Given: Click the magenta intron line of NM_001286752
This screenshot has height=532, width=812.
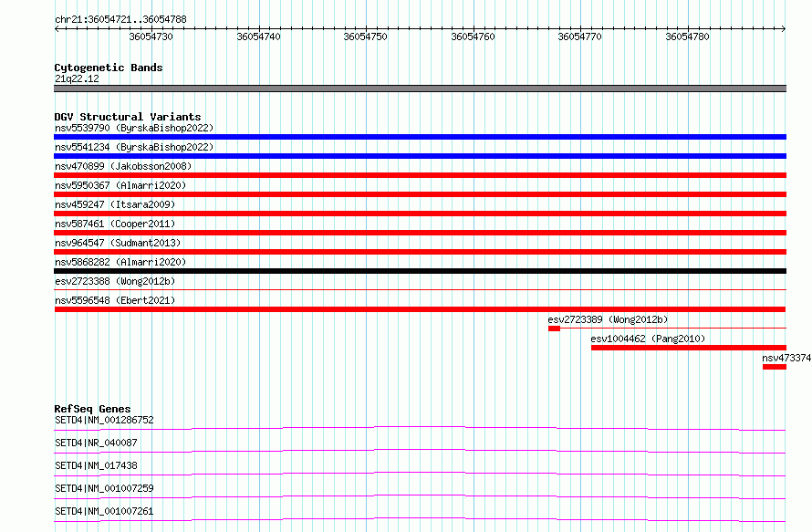Looking at the screenshot, I should [x=420, y=428].
